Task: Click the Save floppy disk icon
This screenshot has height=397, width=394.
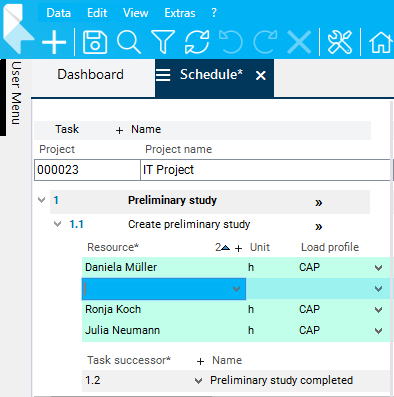Action: (95, 42)
